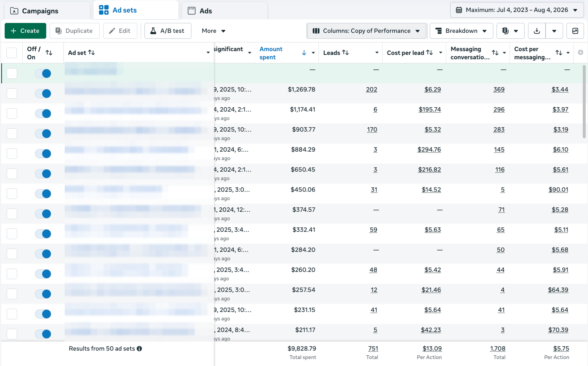Open the reports icon dropdown
Viewport: 588px width, 366px height.
(510, 31)
